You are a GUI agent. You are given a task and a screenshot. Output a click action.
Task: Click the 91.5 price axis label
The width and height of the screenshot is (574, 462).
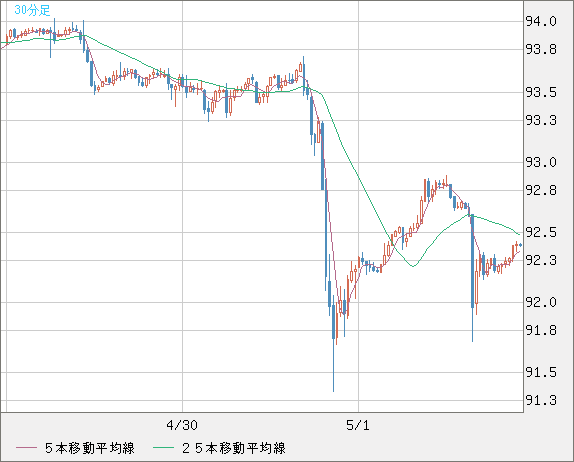pyautogui.click(x=541, y=373)
